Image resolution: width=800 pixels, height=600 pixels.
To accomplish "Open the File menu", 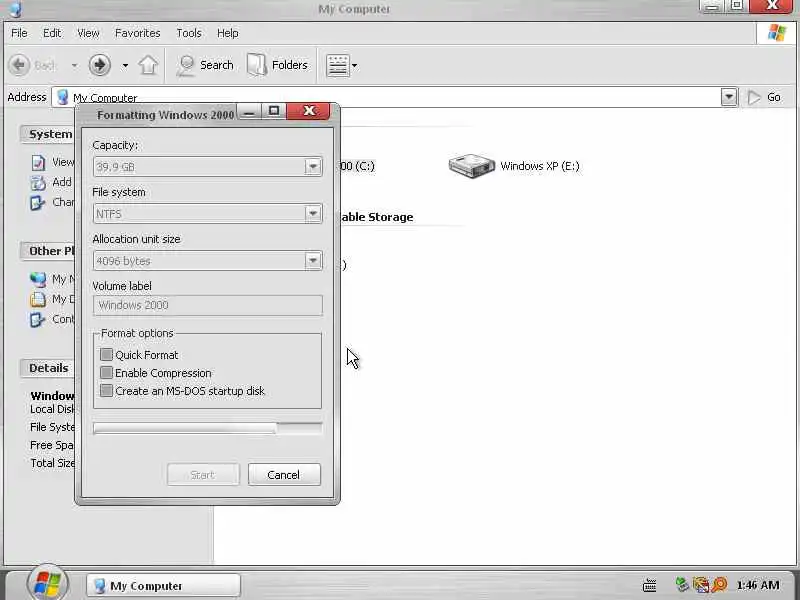I will [x=19, y=33].
